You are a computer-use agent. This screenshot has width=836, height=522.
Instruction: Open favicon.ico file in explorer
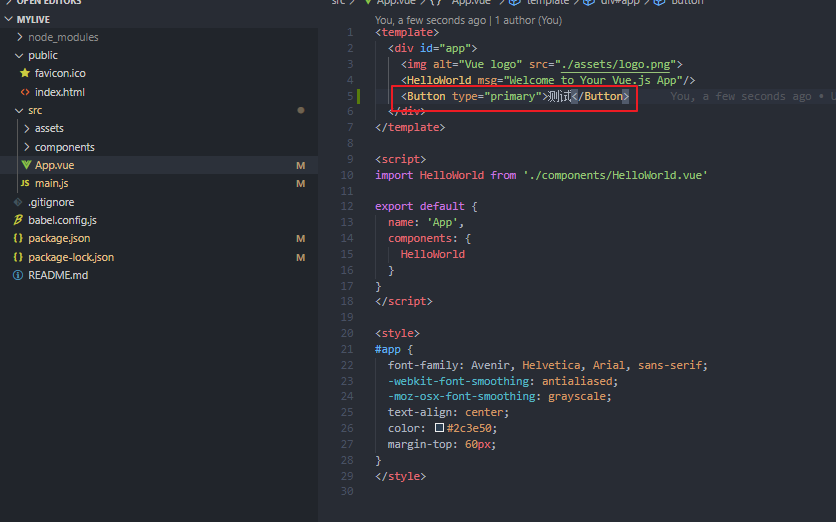60,73
